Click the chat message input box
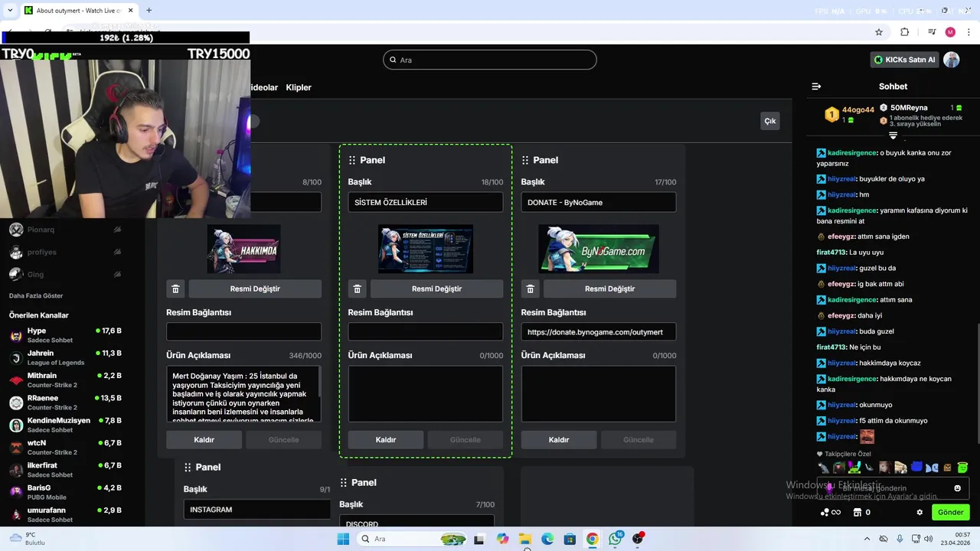The height and width of the screenshot is (551, 980). (x=893, y=488)
